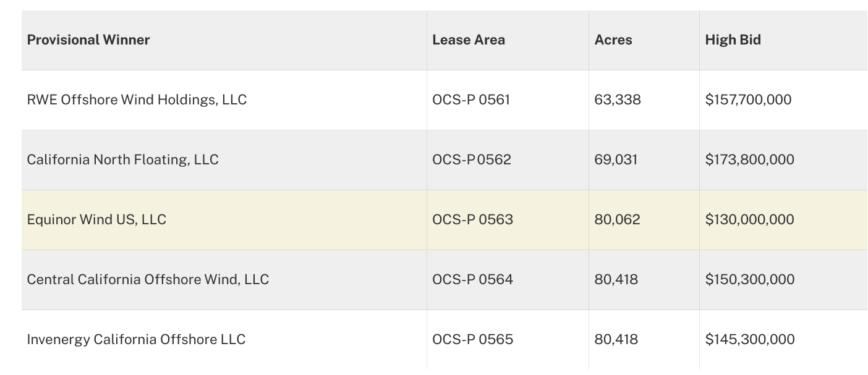The image size is (868, 375).
Task: Click the $173,800,000 high bid
Action: (749, 160)
